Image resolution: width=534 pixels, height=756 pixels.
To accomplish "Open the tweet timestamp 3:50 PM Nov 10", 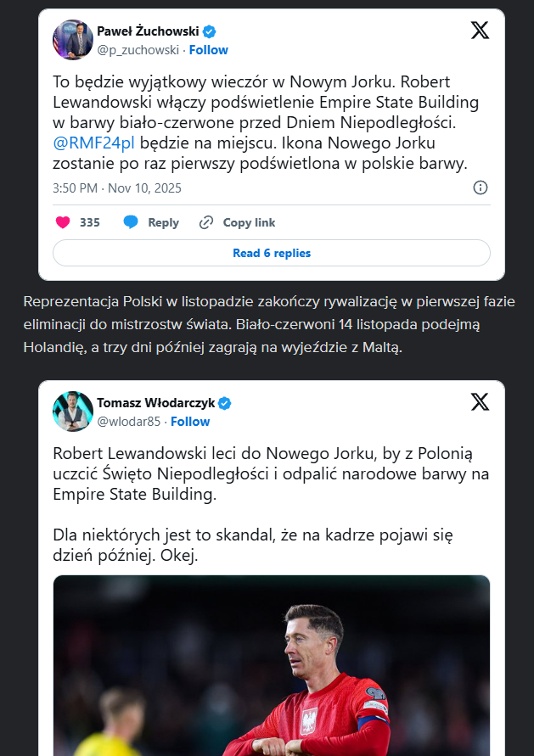I will pos(117,188).
